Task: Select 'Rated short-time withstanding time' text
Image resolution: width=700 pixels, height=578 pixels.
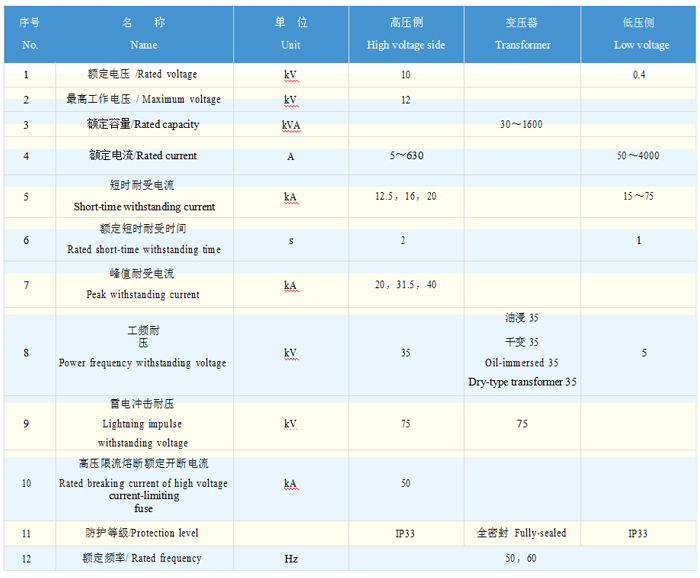Action: 144,249
